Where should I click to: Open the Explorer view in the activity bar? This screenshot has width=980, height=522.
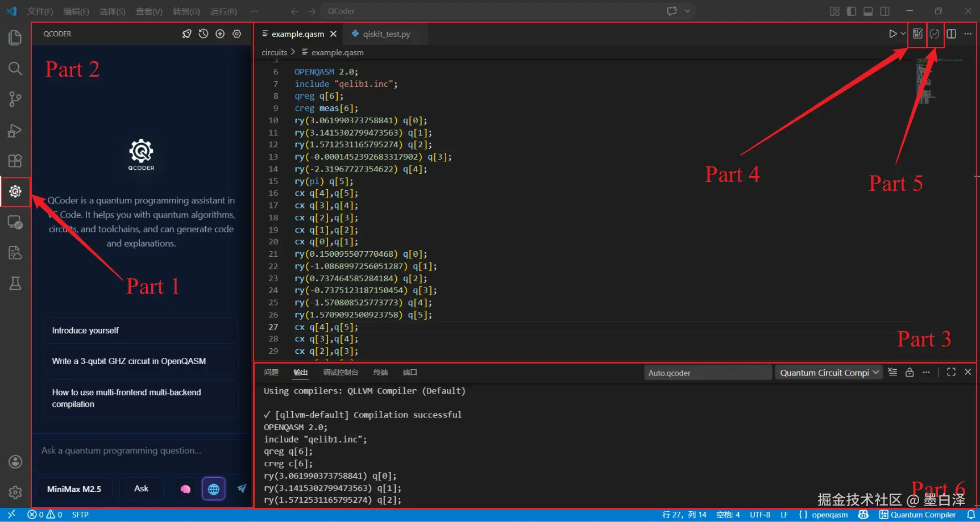pos(15,38)
